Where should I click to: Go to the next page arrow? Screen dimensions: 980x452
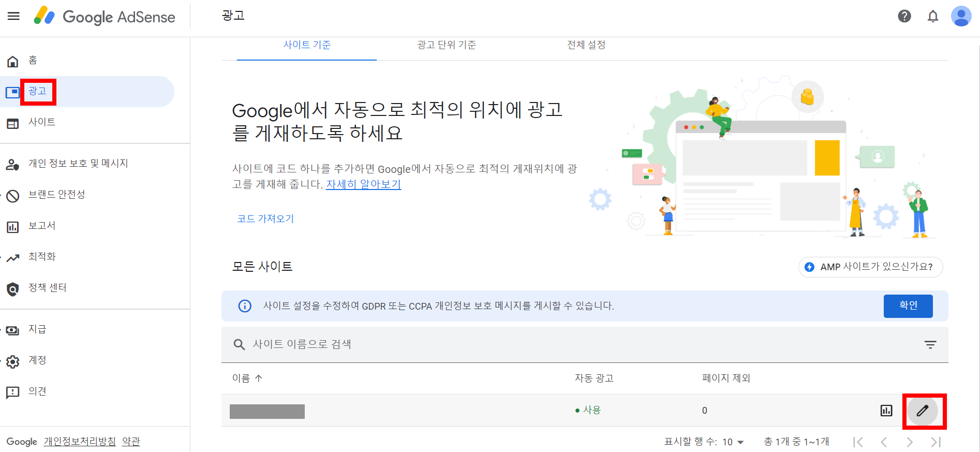910,442
